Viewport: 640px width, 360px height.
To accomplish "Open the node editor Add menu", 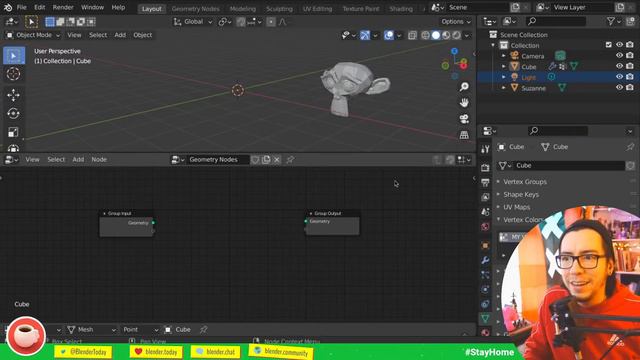I will [x=78, y=160].
